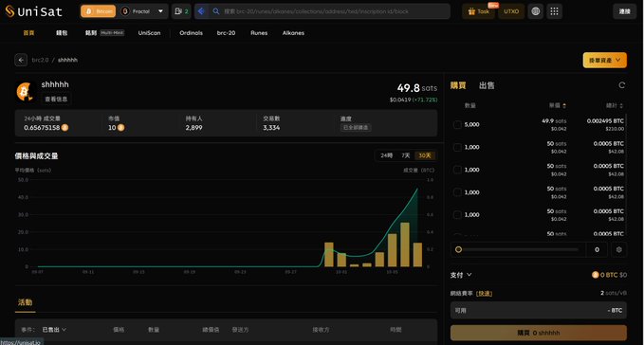
Task: Click the +71.72% change text
Action: pyautogui.click(x=425, y=100)
